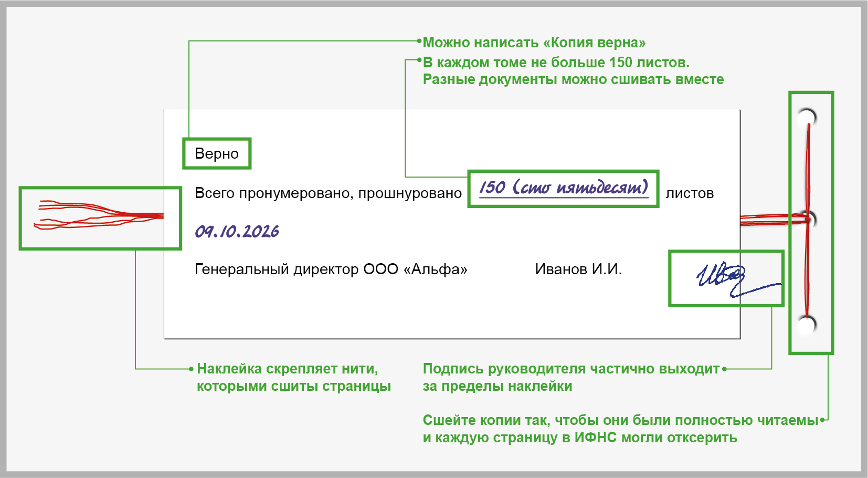Viewport: 868px width, 478px height.
Task: Click note «В каждом томе не больше 150 листов»
Action: click(556, 63)
